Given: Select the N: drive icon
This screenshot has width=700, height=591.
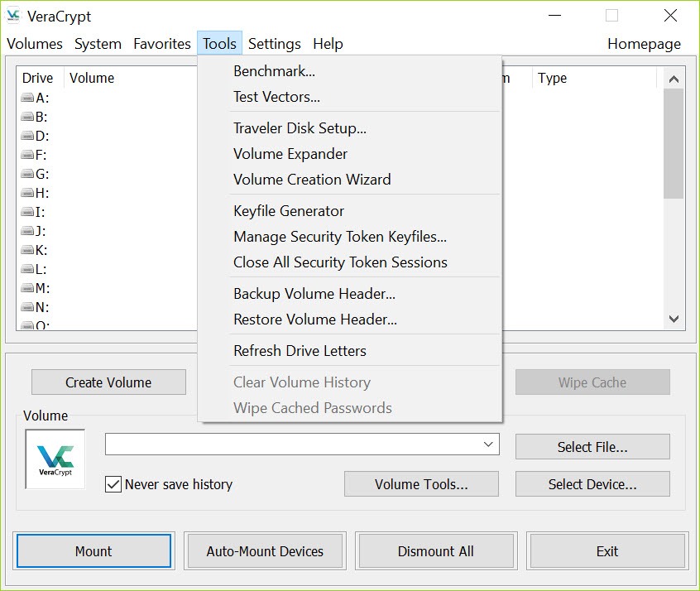Looking at the screenshot, I should tap(27, 307).
